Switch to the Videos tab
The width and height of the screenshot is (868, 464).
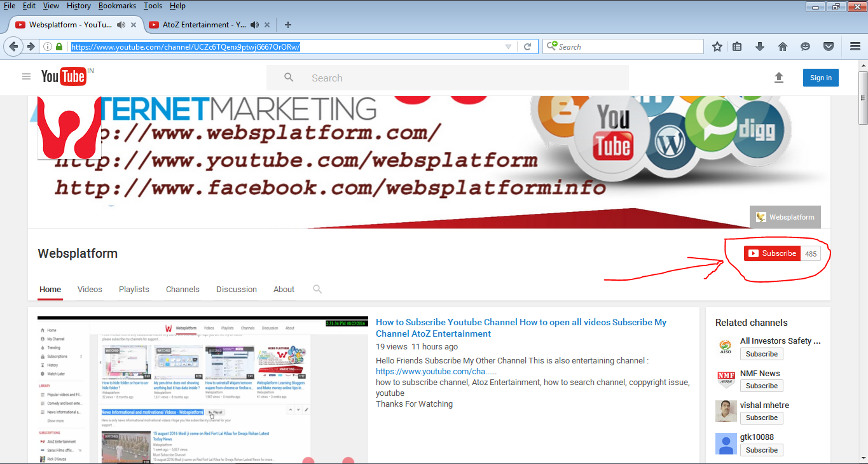point(89,289)
